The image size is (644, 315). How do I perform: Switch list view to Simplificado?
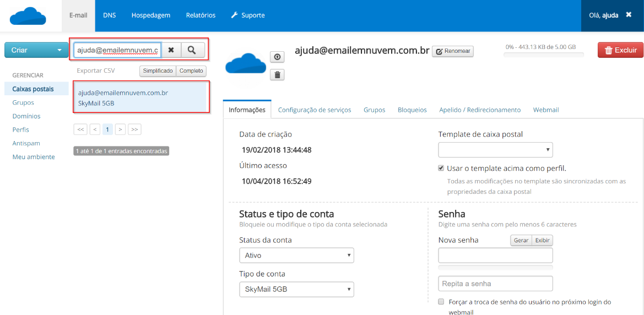158,71
